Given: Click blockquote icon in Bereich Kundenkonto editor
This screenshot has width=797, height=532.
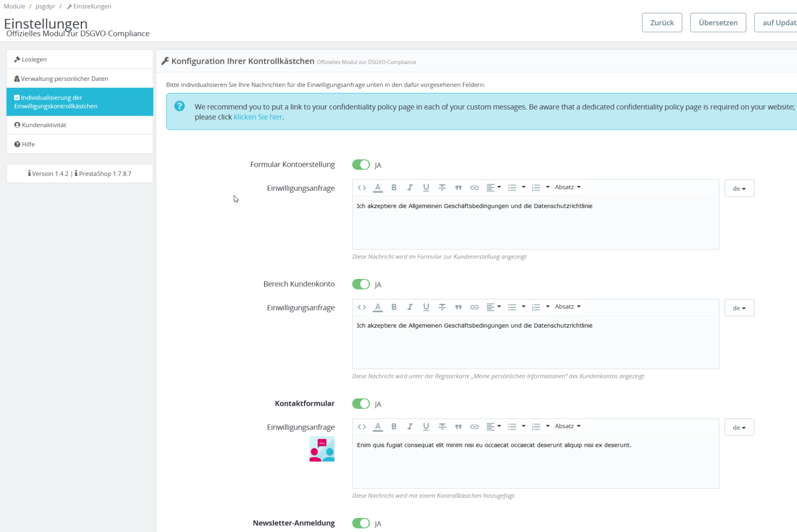Looking at the screenshot, I should coord(458,307).
